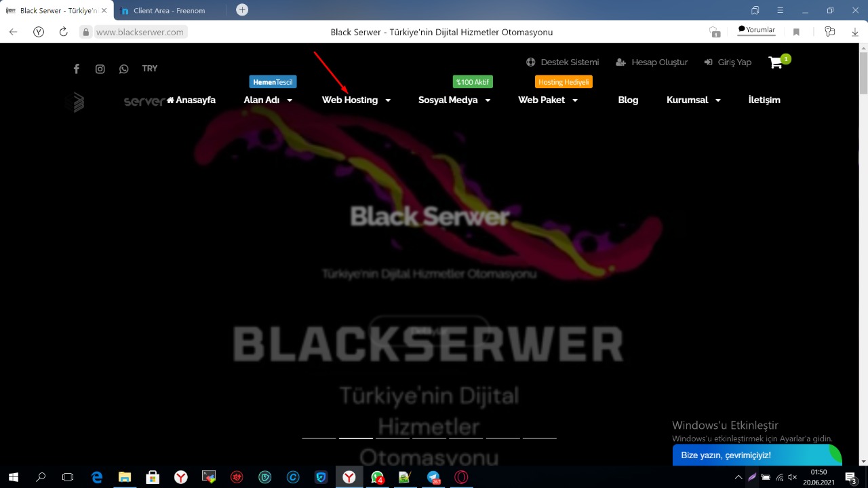Open the browser collections icon in title bar
868x488 pixels.
tap(755, 10)
